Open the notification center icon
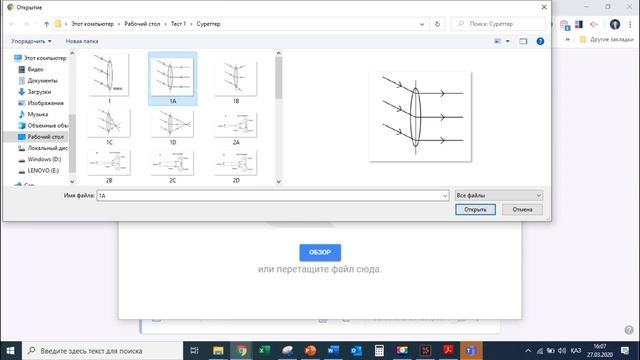This screenshot has width=640, height=360. [624, 351]
